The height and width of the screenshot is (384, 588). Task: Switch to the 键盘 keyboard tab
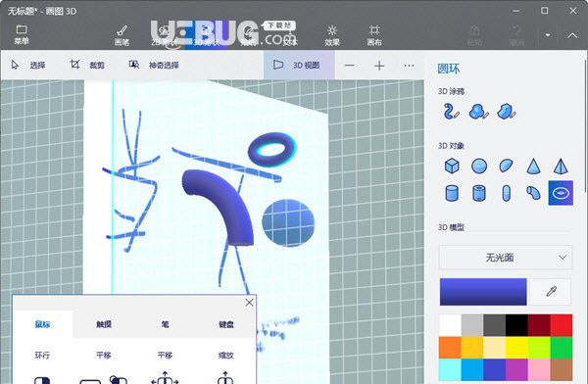[x=226, y=324]
